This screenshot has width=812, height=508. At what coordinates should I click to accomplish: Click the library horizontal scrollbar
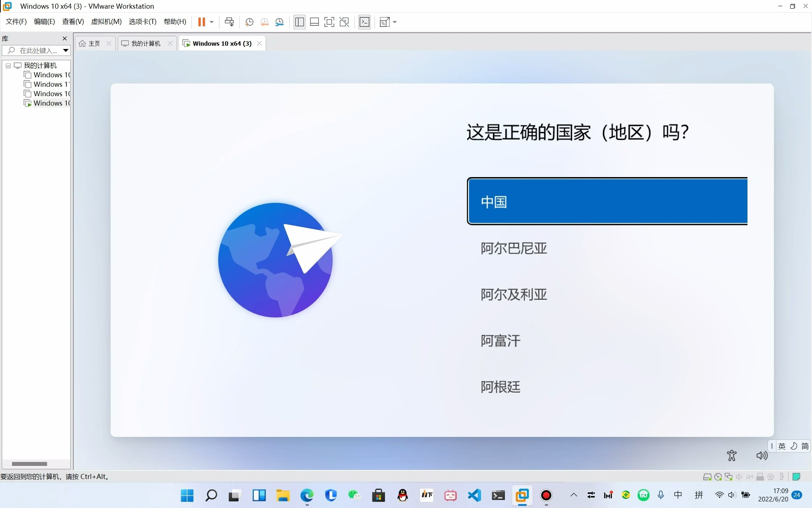click(29, 464)
